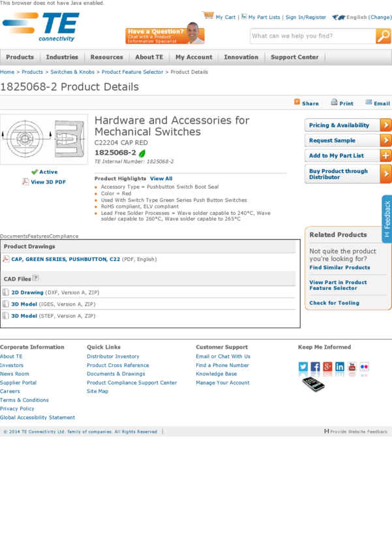Click the mobile phone image

pos(313,384)
